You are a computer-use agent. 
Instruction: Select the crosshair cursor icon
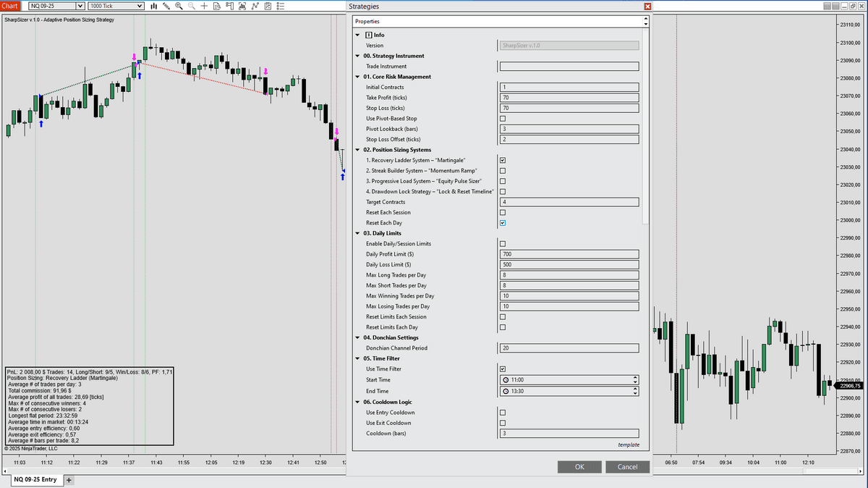[x=205, y=6]
